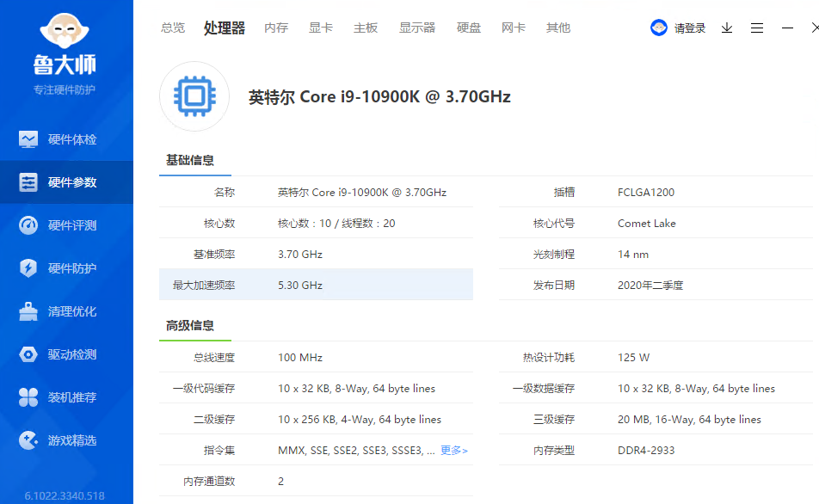Click the CPU title 英特尔 Core i9-10900K heading
The width and height of the screenshot is (819, 504).
point(379,97)
